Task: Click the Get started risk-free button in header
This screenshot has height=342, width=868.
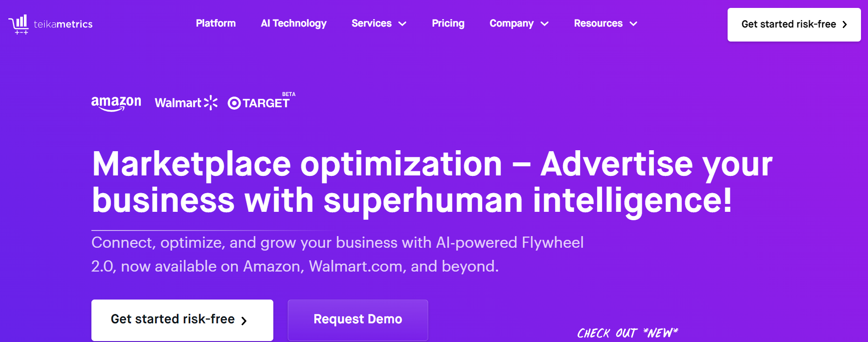Action: [794, 25]
